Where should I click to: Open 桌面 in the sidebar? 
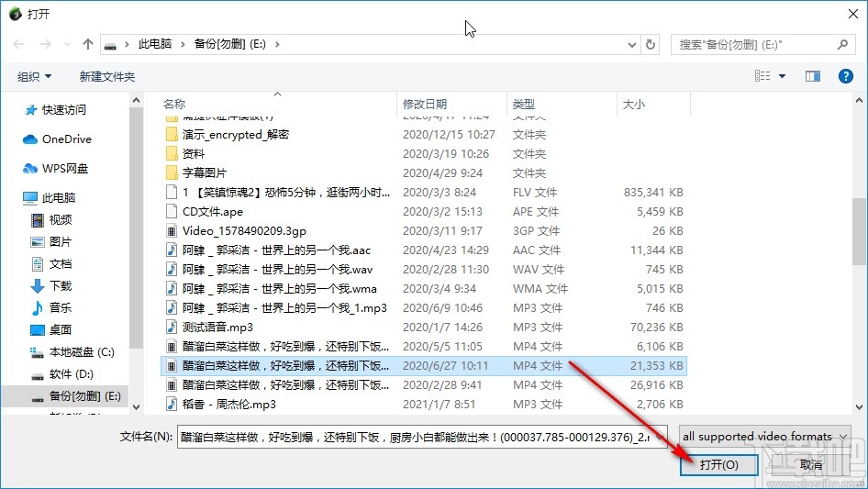coord(51,330)
